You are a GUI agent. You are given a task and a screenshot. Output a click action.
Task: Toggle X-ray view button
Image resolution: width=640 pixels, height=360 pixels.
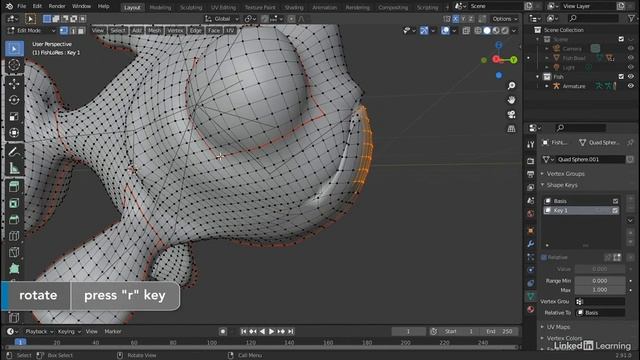click(466, 31)
